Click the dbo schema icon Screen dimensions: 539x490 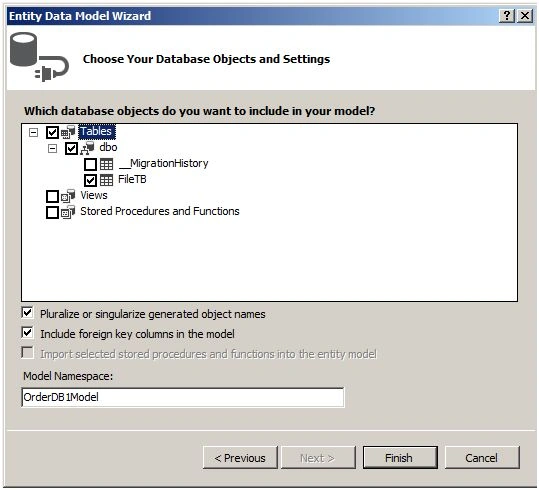tap(87, 148)
